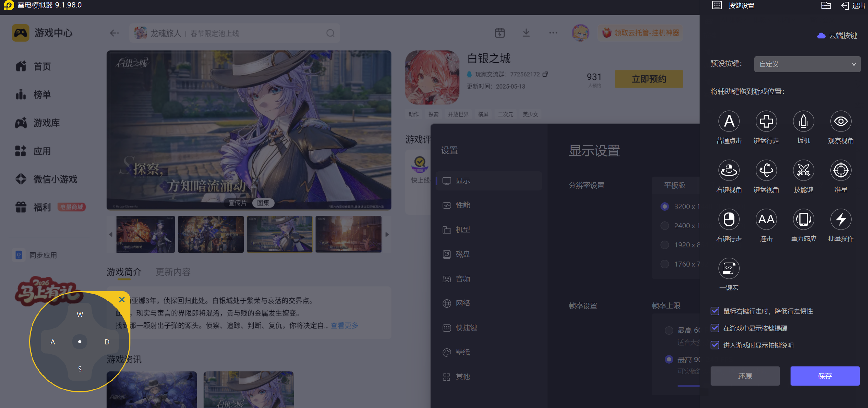This screenshot has height=408, width=868.
Task: Open the three-dots more menu
Action: [x=553, y=33]
